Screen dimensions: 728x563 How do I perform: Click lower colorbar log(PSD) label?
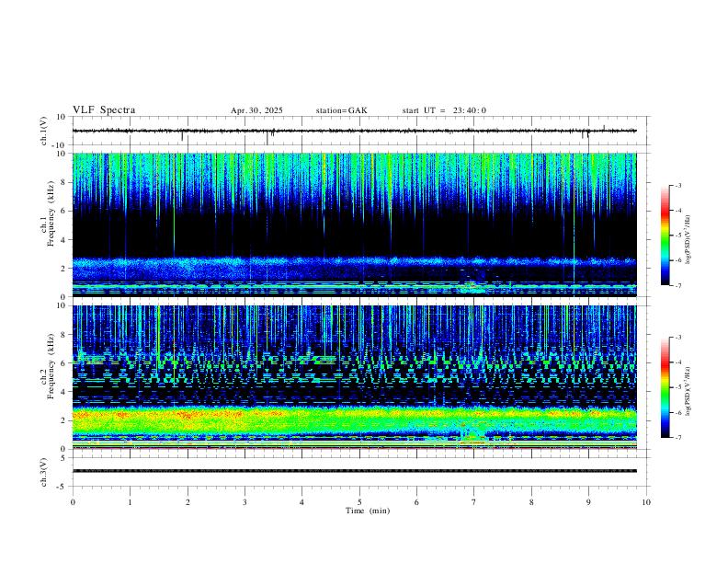click(688, 392)
